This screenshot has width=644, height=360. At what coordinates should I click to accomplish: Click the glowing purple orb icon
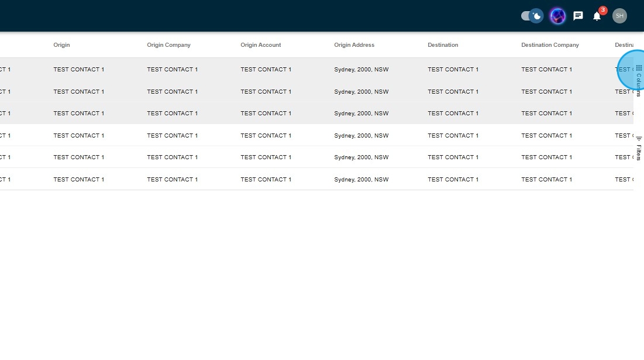click(558, 16)
